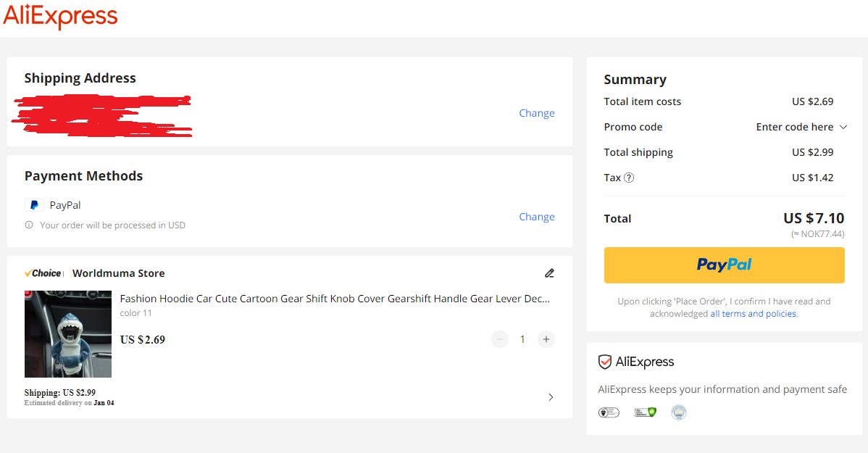Open Worldmuma Store page

pyautogui.click(x=119, y=273)
